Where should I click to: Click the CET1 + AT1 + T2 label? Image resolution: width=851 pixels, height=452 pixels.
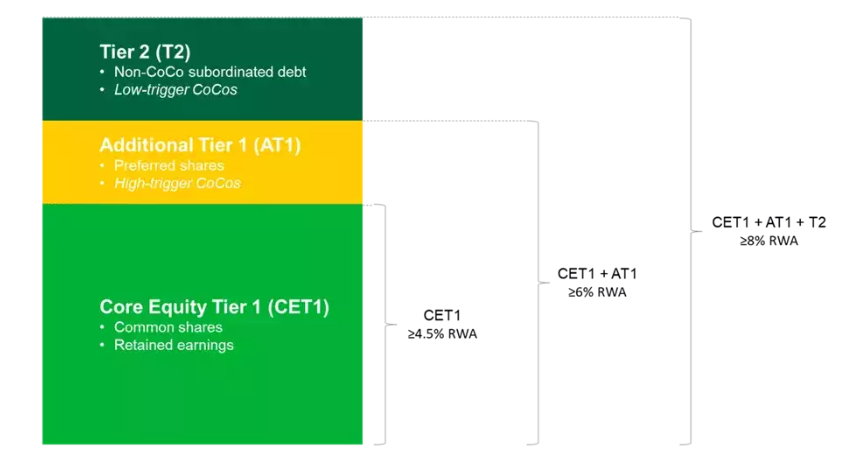(769, 222)
